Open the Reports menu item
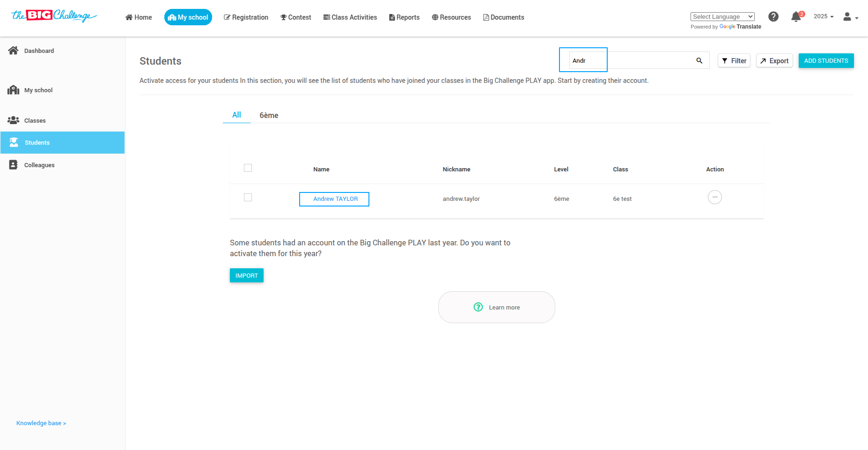The height and width of the screenshot is (450, 868). [x=404, y=17]
